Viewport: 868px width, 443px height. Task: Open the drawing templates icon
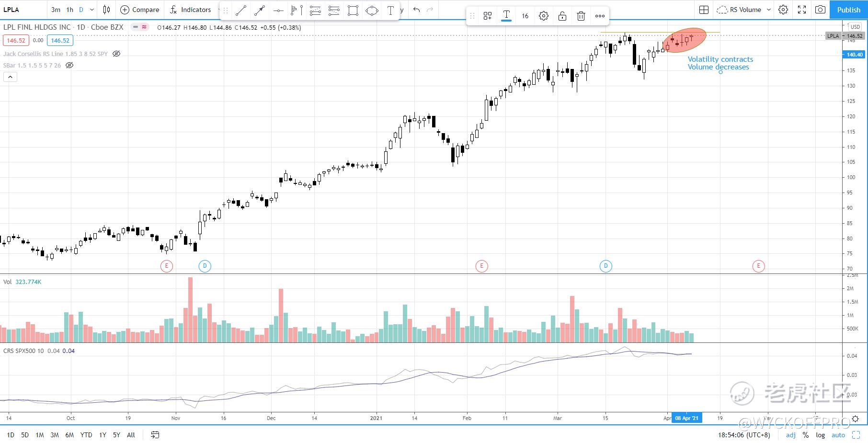pos(488,16)
